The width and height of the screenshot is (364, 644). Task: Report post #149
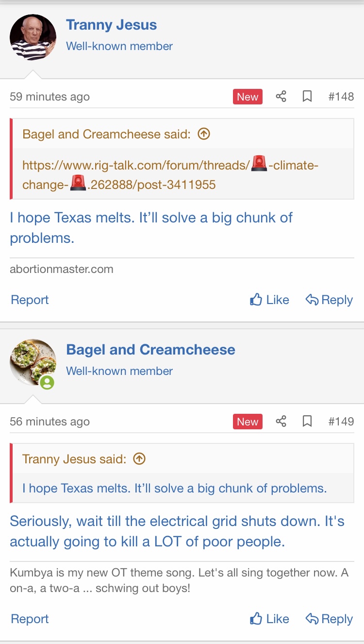[x=30, y=619]
